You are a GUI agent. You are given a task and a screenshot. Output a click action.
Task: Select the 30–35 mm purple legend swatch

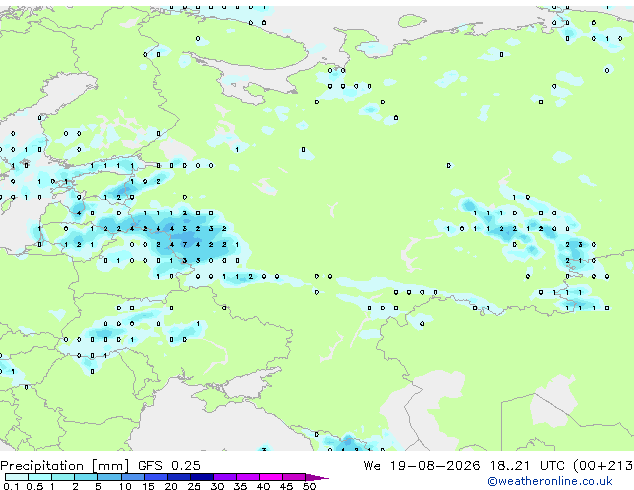(225, 477)
